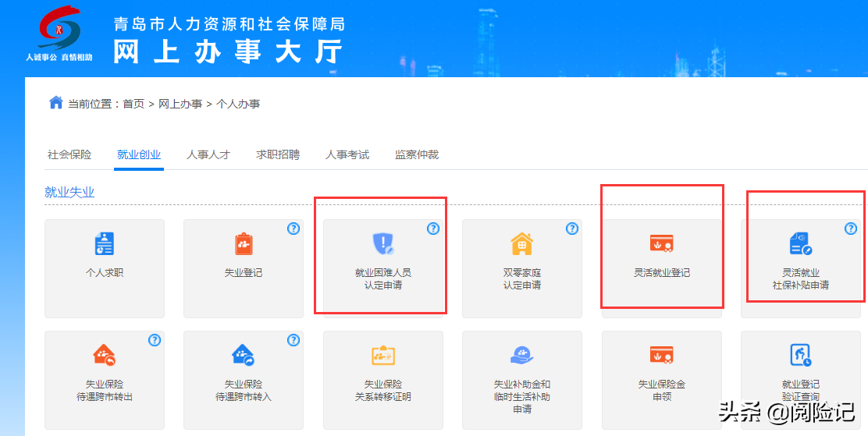This screenshot has width=868, height=436.
Task: Click the 失业保险关系转移证明 icon
Action: click(383, 355)
